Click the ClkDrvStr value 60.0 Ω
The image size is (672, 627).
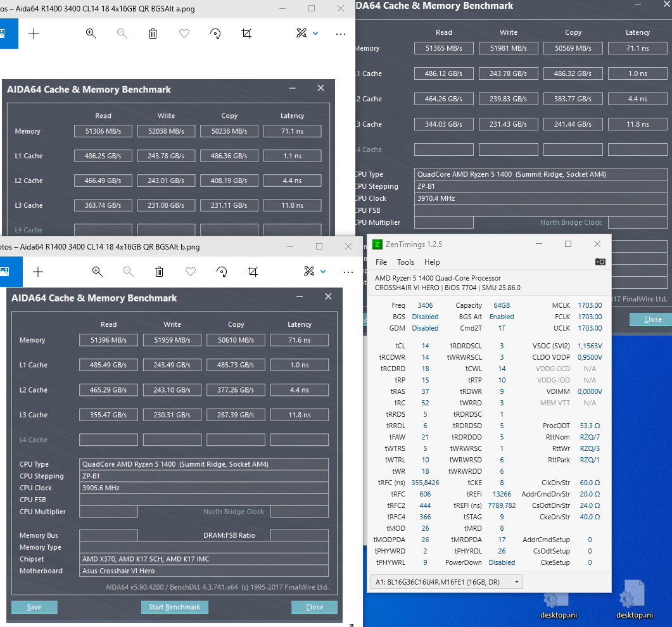[590, 483]
